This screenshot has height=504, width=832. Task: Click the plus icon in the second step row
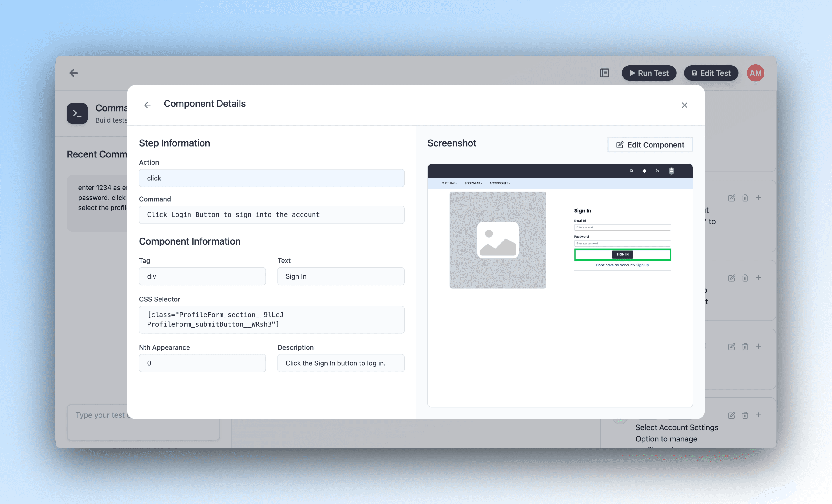pos(758,277)
